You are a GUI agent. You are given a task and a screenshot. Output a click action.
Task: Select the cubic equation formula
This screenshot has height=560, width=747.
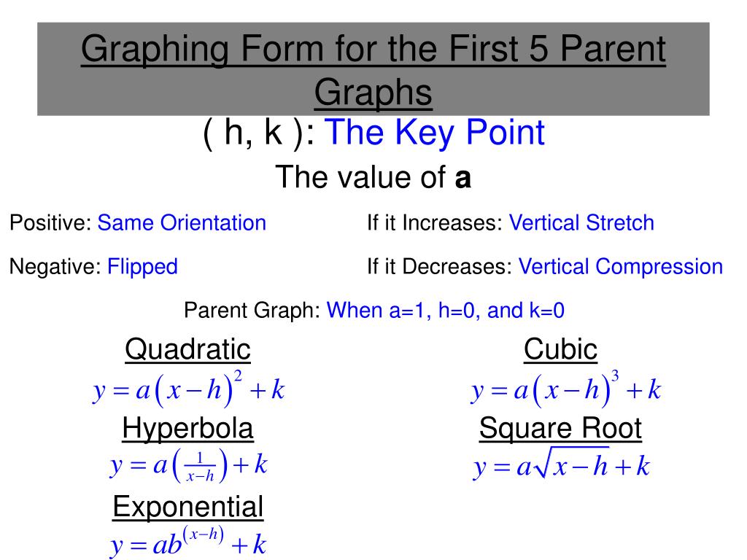click(566, 389)
